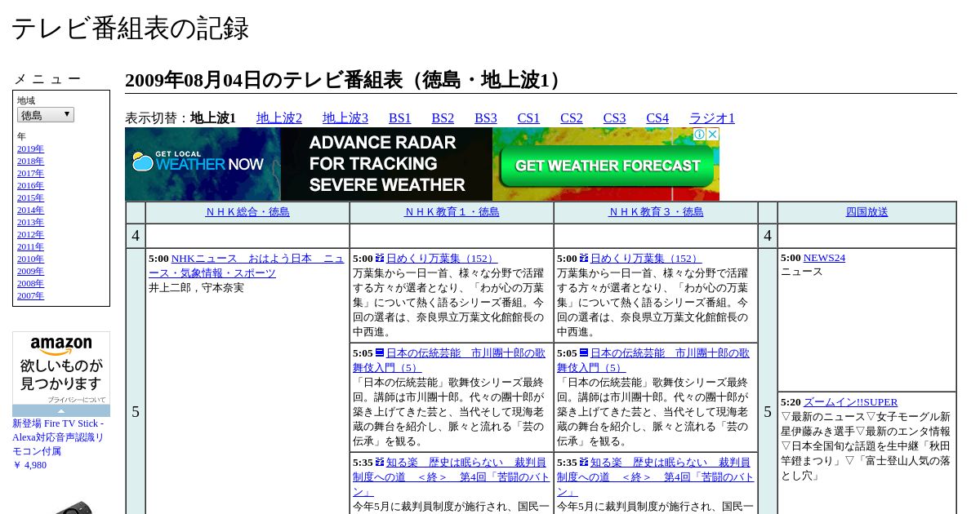The width and height of the screenshot is (980, 514).
Task: Click the テレビ番組表の記録 site title
Action: [130, 29]
